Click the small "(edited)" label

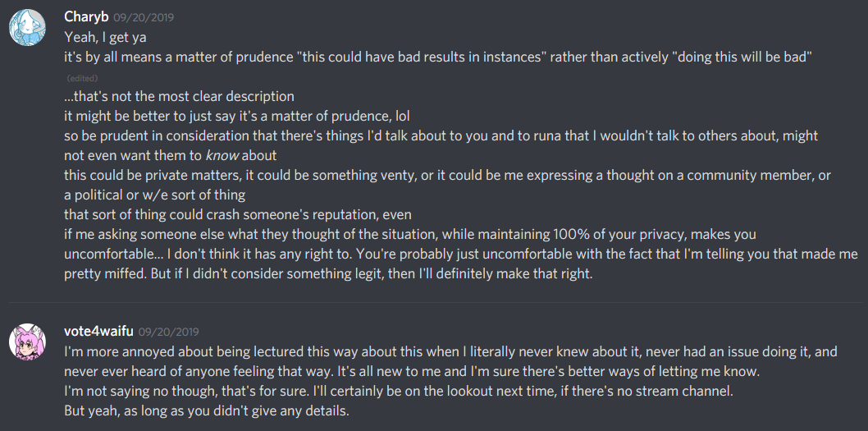[x=82, y=79]
